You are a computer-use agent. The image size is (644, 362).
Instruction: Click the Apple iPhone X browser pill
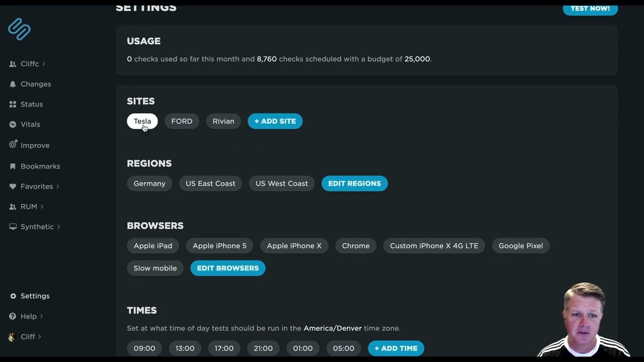[294, 246]
